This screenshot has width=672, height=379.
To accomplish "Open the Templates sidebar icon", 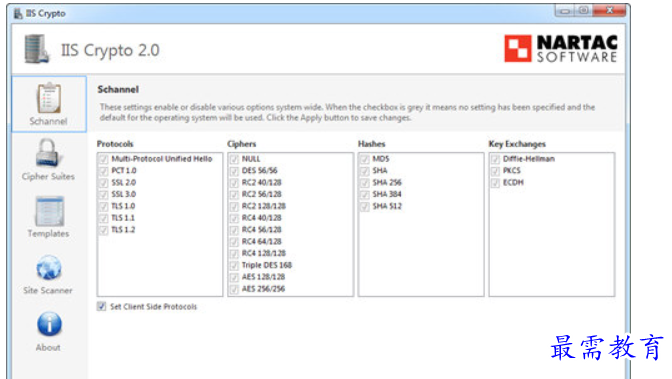I will [x=49, y=211].
